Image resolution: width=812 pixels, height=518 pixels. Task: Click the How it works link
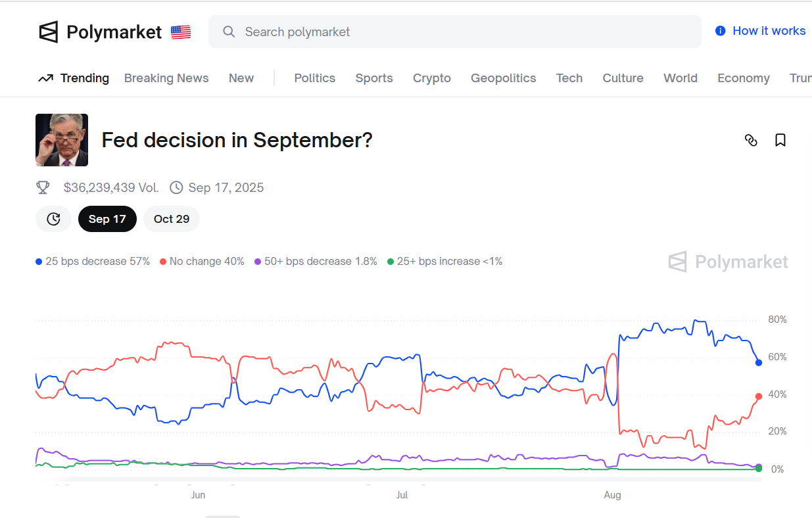tap(769, 31)
